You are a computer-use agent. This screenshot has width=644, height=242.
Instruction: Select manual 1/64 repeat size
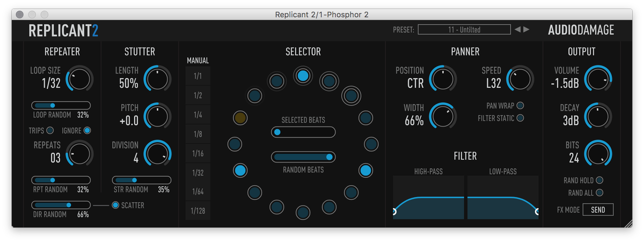(x=197, y=191)
